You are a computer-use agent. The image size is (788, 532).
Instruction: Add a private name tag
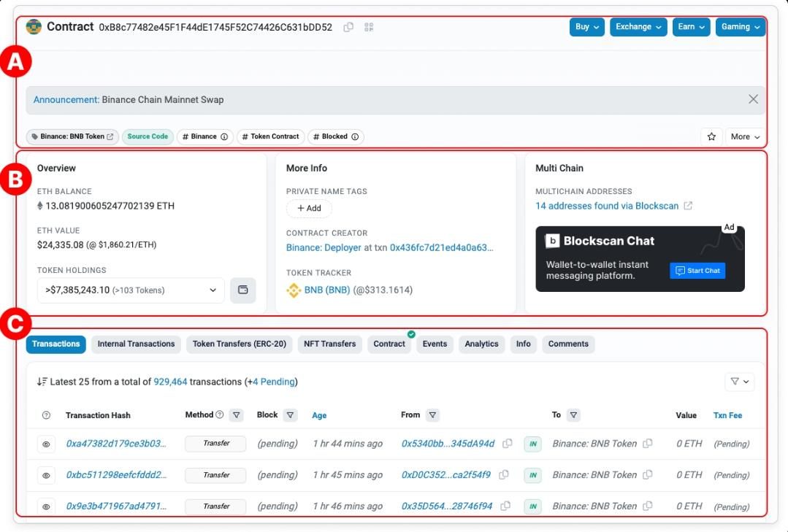(309, 208)
